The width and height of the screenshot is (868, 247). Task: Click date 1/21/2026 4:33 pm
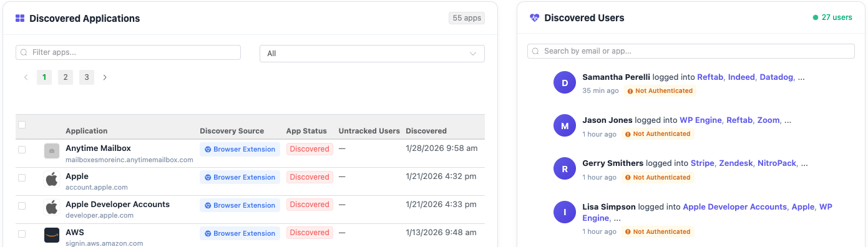click(x=441, y=205)
